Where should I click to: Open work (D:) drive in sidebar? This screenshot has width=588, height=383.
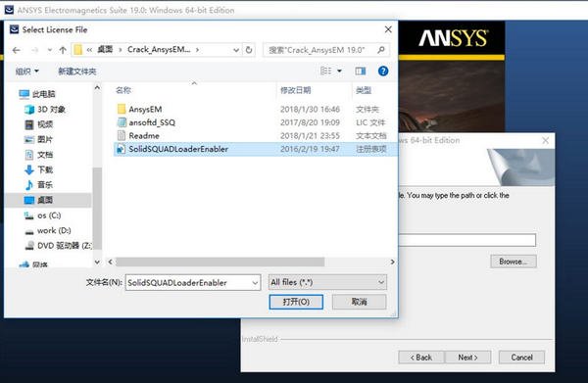(48, 230)
